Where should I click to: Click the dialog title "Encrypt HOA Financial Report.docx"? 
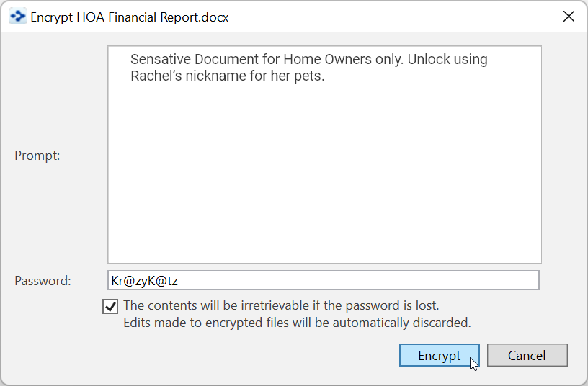(x=130, y=17)
